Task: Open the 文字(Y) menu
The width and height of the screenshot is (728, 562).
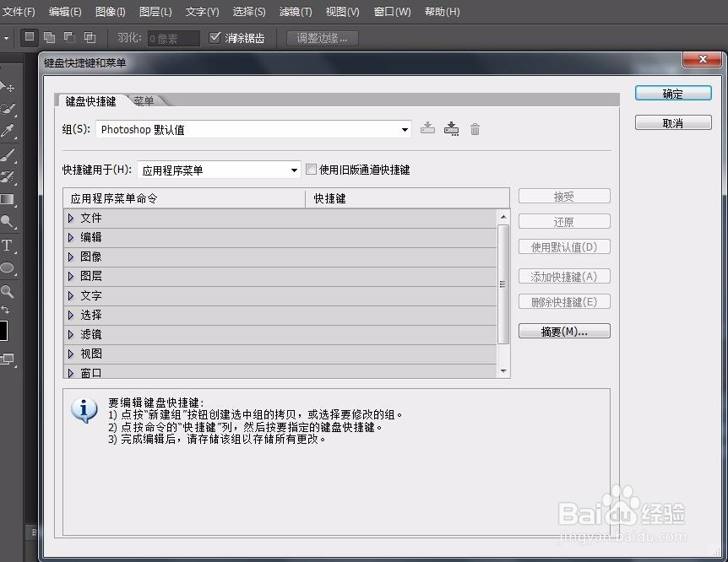Action: pyautogui.click(x=202, y=12)
